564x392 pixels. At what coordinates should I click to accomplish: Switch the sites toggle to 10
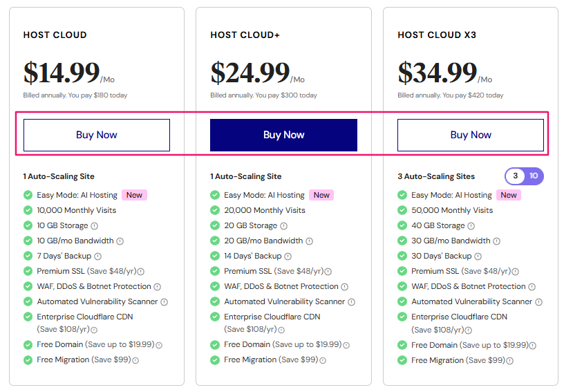point(534,176)
